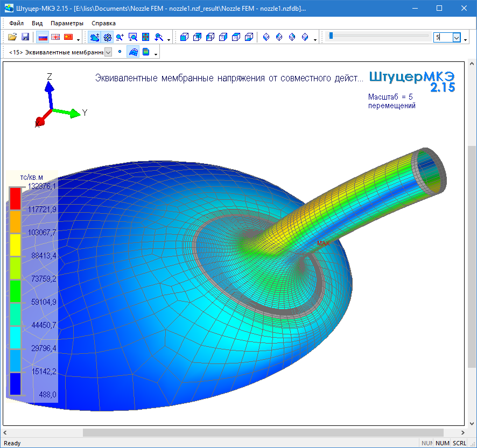
Task: Click the zoom previous magnifier-with-arrow icon
Action: point(158,37)
